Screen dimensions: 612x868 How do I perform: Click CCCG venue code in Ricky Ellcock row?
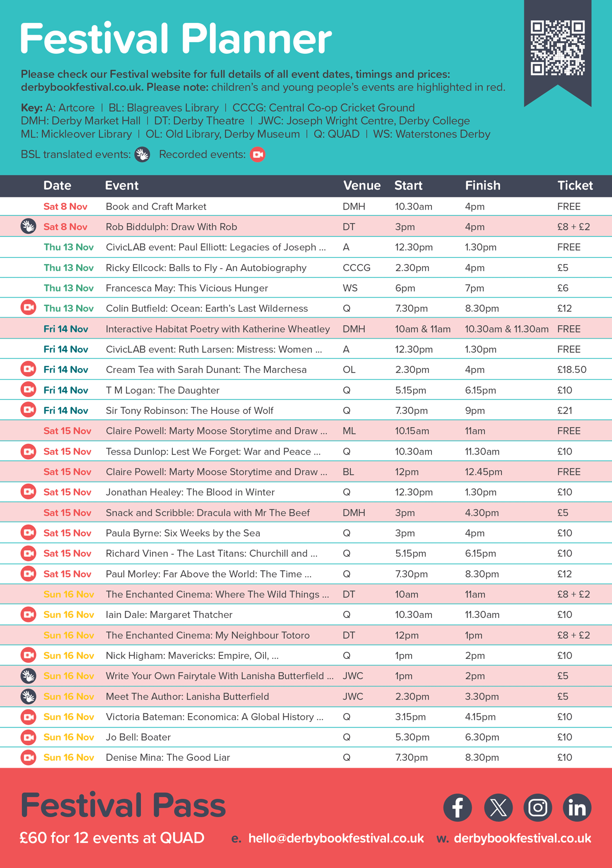pos(357,268)
